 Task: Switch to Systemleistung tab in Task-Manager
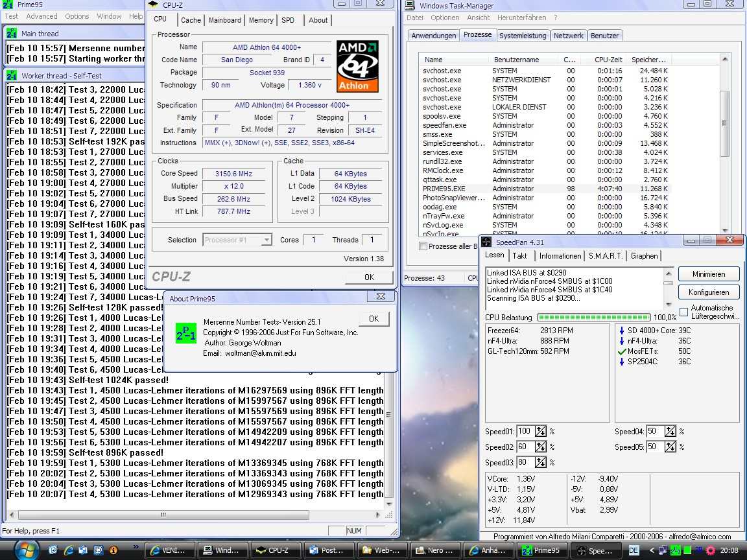click(x=523, y=36)
